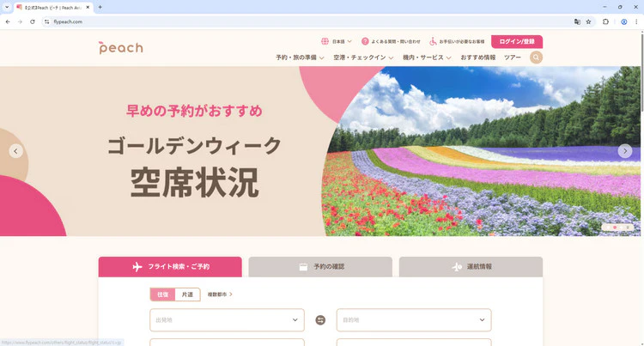Switch to the 運航情報 tab
This screenshot has width=644, height=346.
point(471,267)
